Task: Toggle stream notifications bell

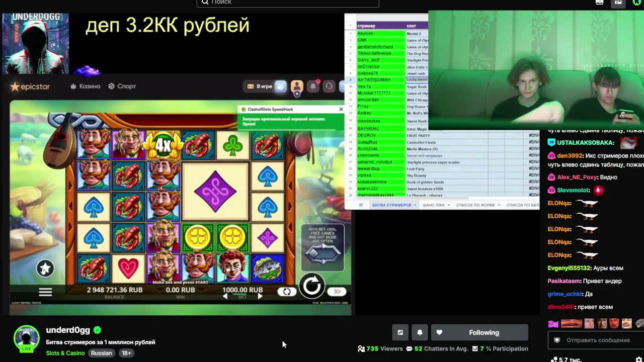Action: point(420,332)
